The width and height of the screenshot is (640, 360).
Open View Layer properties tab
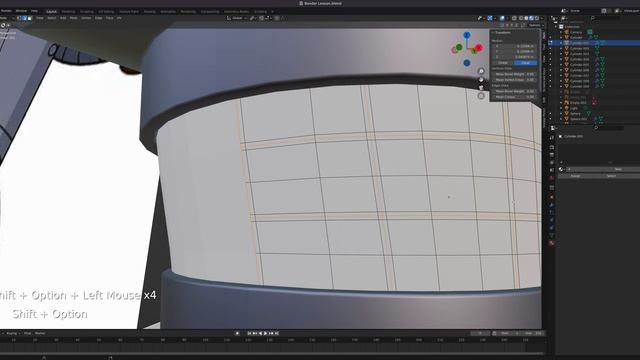tap(552, 162)
